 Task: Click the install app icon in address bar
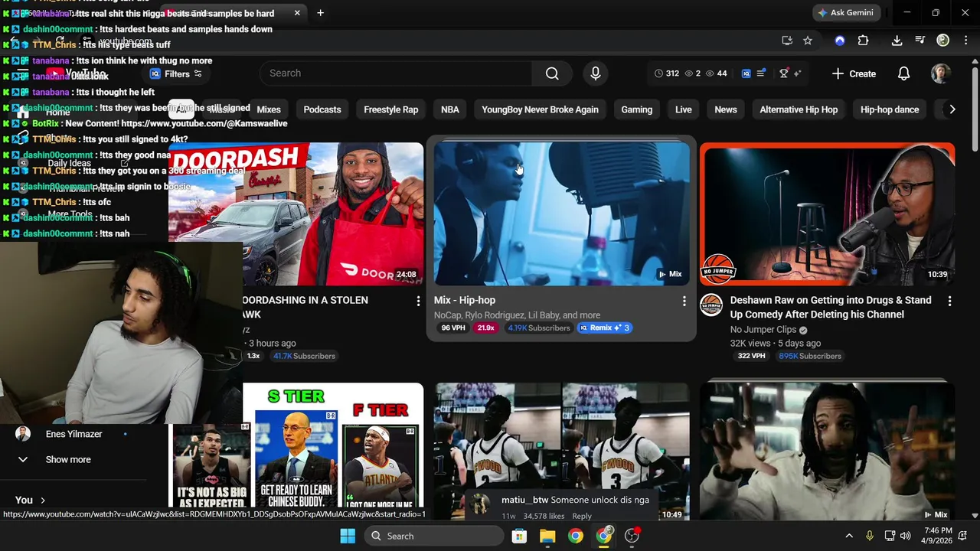[x=786, y=41]
